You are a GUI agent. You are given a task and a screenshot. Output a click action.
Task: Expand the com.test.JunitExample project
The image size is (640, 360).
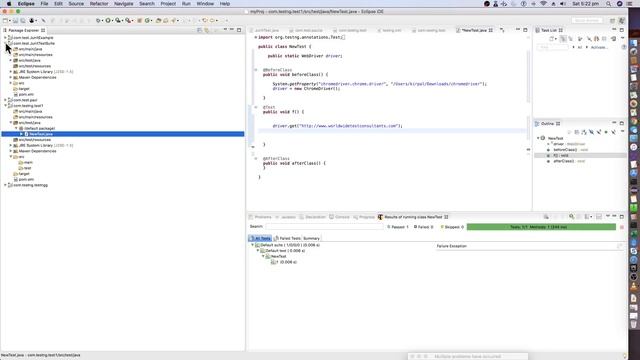click(x=5, y=38)
